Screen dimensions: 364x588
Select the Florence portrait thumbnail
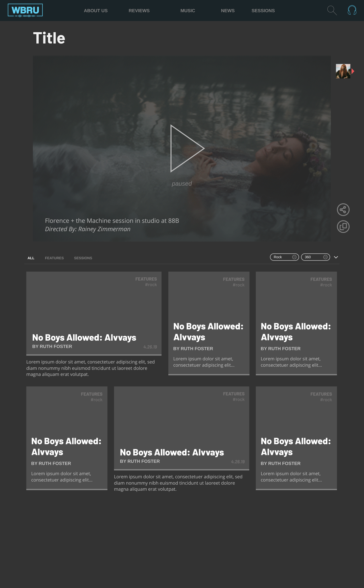[x=343, y=71]
